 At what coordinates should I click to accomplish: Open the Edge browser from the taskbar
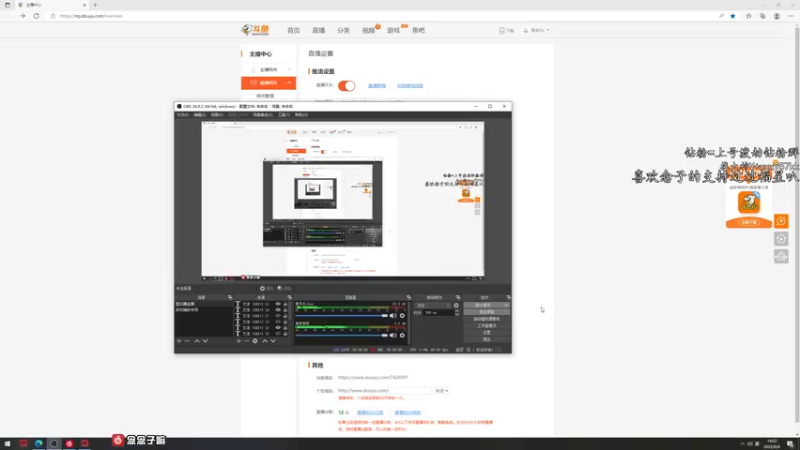[x=39, y=443]
